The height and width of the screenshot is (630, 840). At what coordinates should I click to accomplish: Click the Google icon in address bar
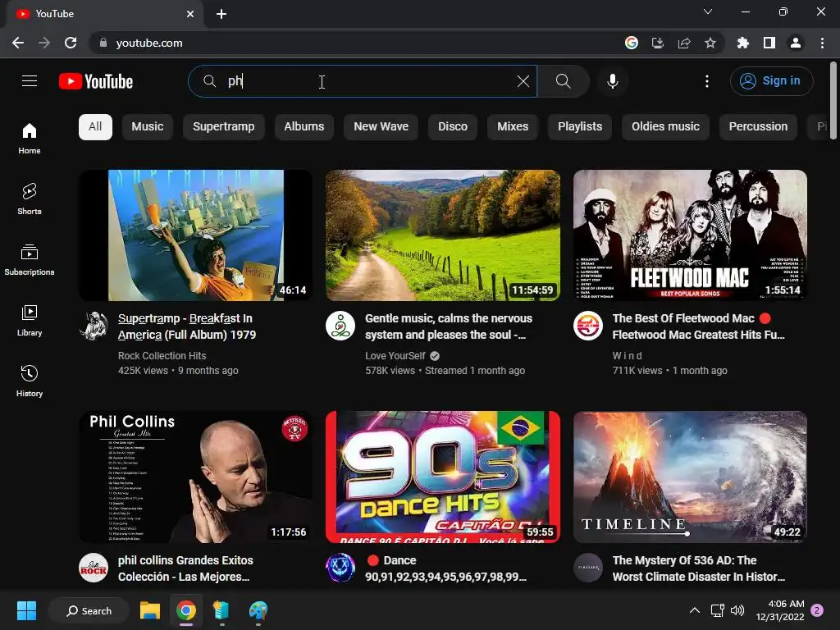coord(632,43)
